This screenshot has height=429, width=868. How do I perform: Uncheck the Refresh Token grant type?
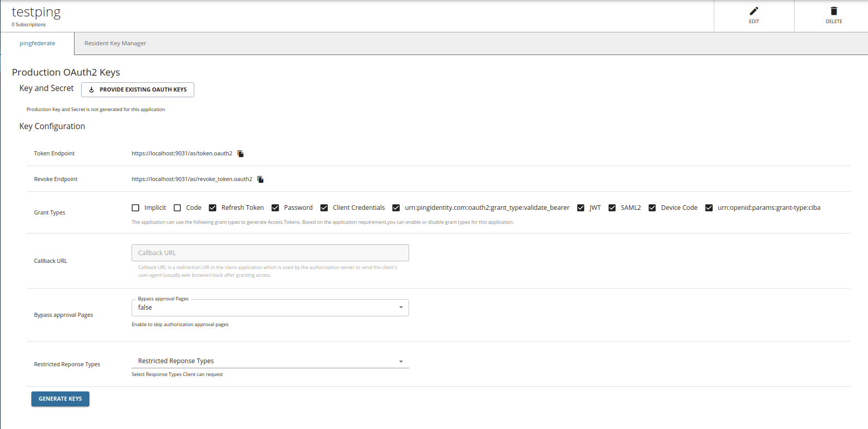(213, 208)
